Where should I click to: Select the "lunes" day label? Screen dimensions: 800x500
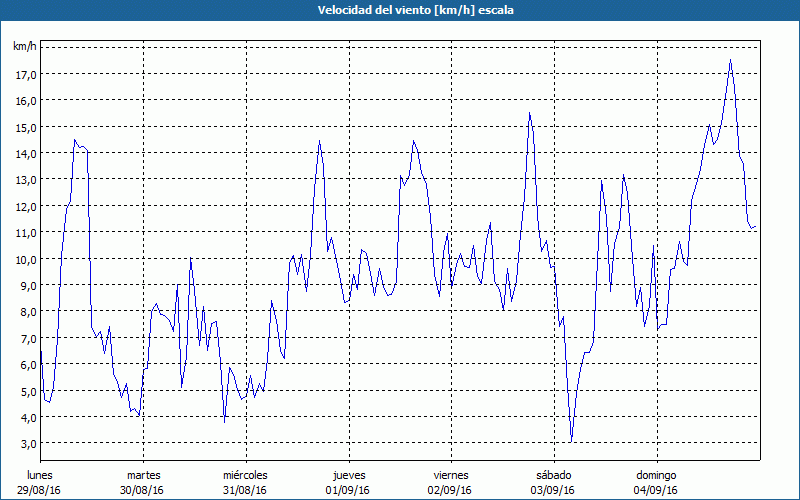click(x=41, y=475)
